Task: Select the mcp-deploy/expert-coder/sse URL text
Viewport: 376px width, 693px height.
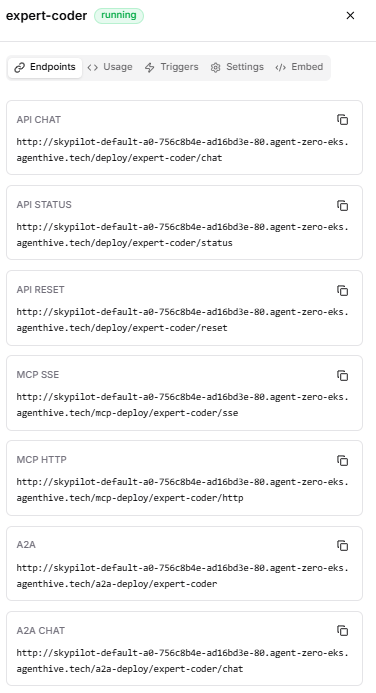Action: pos(182,405)
